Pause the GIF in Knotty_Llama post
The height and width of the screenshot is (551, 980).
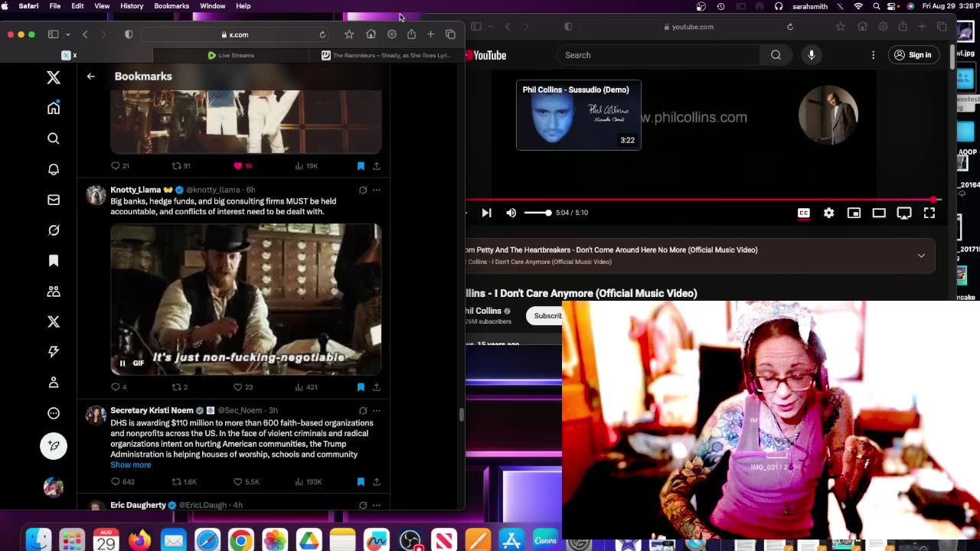pos(122,363)
